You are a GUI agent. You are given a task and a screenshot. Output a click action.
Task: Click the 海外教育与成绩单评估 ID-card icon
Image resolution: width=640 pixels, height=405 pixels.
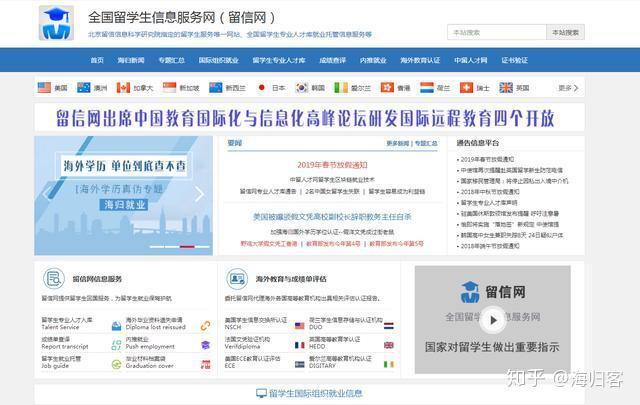tap(237, 279)
